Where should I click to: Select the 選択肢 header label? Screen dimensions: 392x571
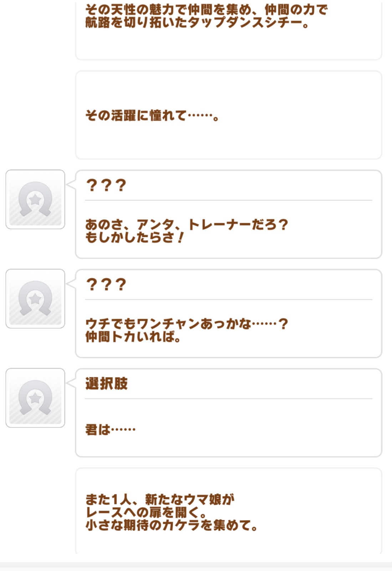(106, 384)
